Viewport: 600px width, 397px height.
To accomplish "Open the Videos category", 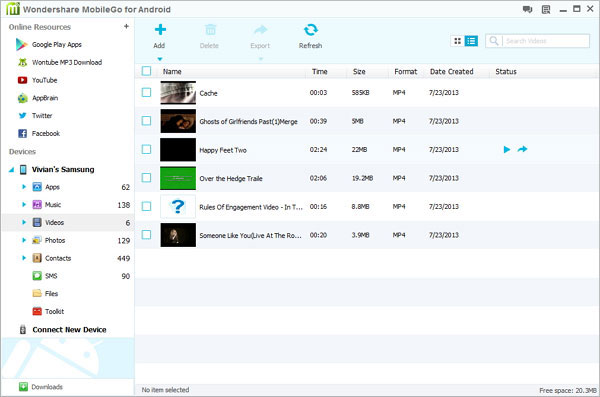I will point(54,222).
